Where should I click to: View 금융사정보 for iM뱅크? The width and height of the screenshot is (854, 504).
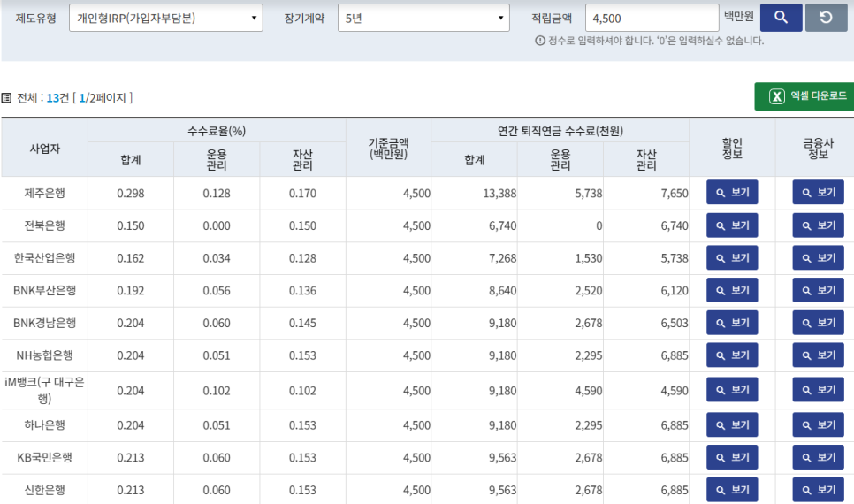pyautogui.click(x=818, y=390)
